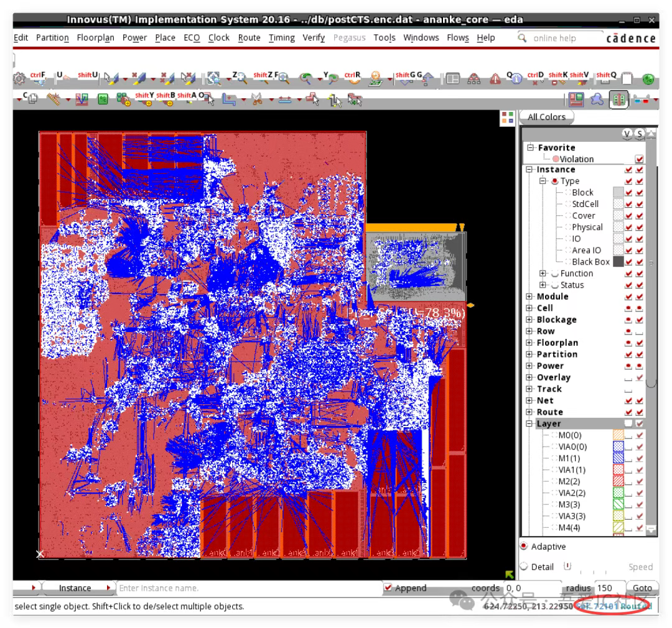Screen dimensions: 672x628
Task: Click the copy objects icon
Action: (32, 99)
